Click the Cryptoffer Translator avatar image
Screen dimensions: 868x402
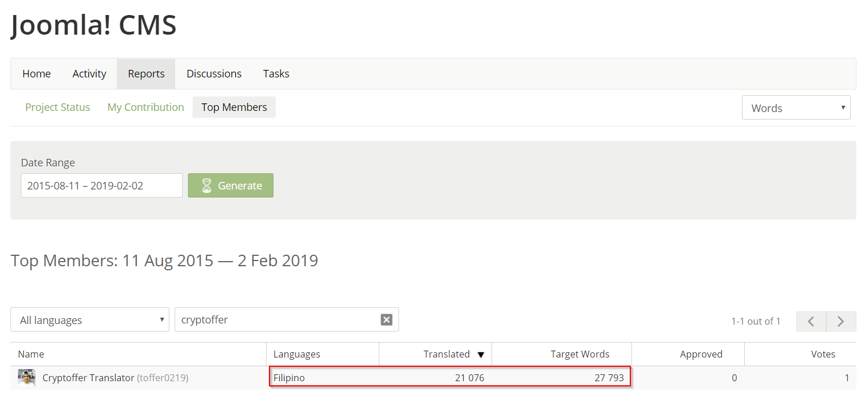coord(27,378)
